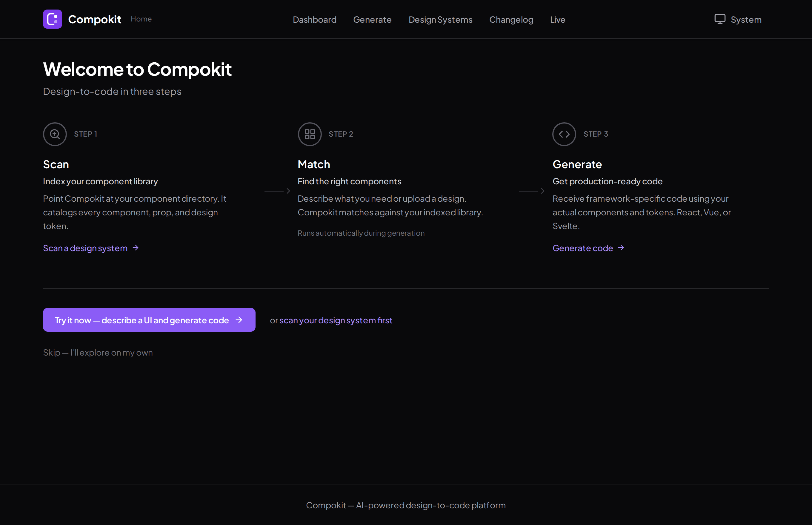Click the STEP 1 label
Image resolution: width=812 pixels, height=525 pixels.
tap(86, 134)
